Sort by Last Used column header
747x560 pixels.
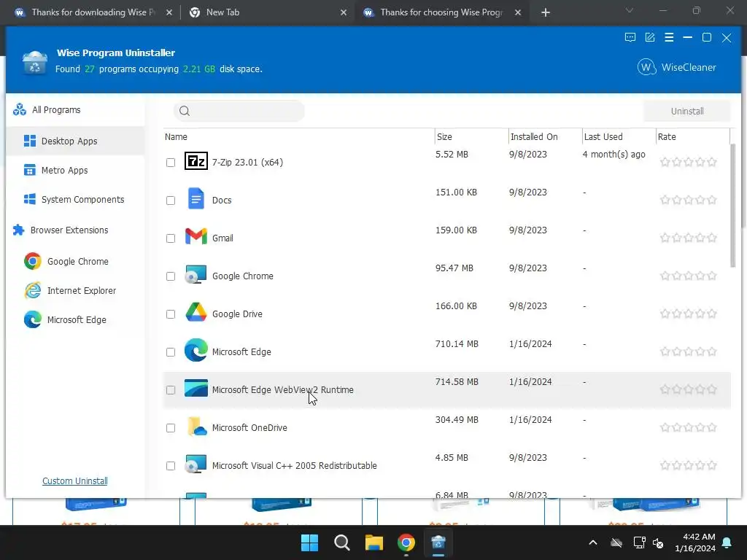coord(619,136)
